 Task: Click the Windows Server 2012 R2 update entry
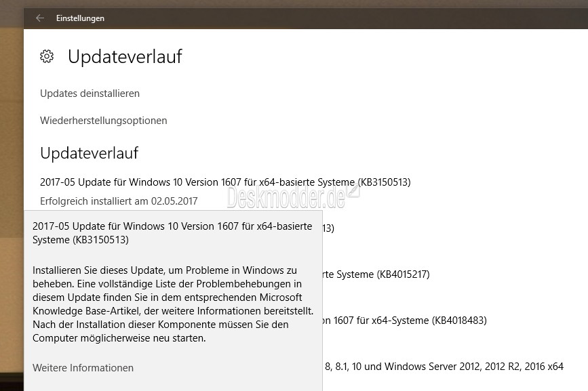[444, 367]
